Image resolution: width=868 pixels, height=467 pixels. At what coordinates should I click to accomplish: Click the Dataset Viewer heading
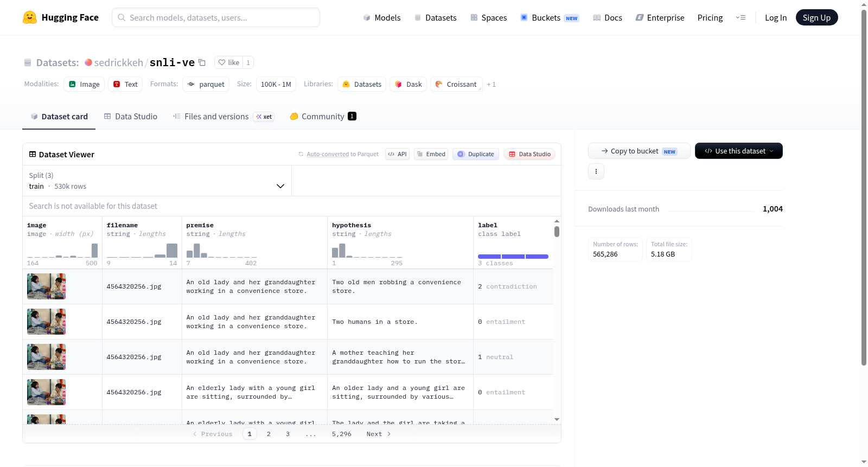point(67,155)
